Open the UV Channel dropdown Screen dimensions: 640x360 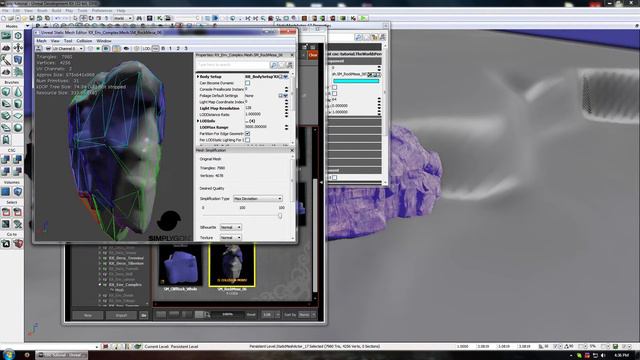click(x=67, y=49)
